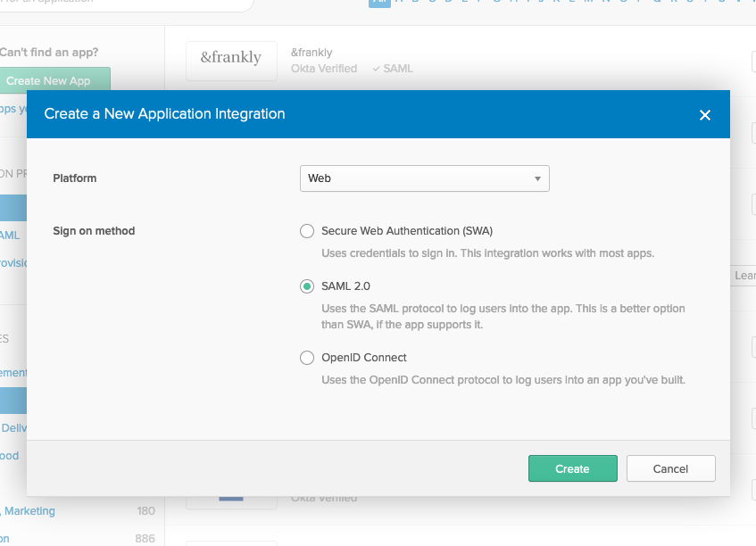This screenshot has width=756, height=546.
Task: Select OpenID Connect as sign-on method
Action: tap(307, 358)
